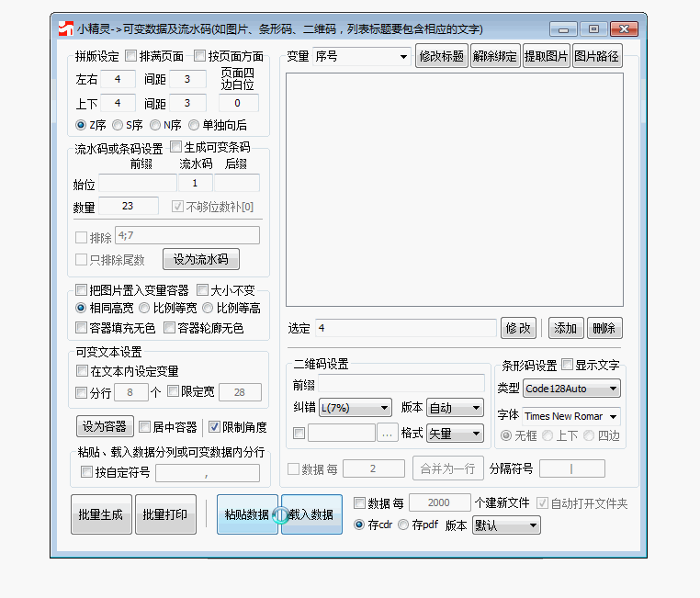This screenshot has height=598, width=700.
Task: Toggle 把图片置入变量容器 checkbox
Action: point(81,290)
